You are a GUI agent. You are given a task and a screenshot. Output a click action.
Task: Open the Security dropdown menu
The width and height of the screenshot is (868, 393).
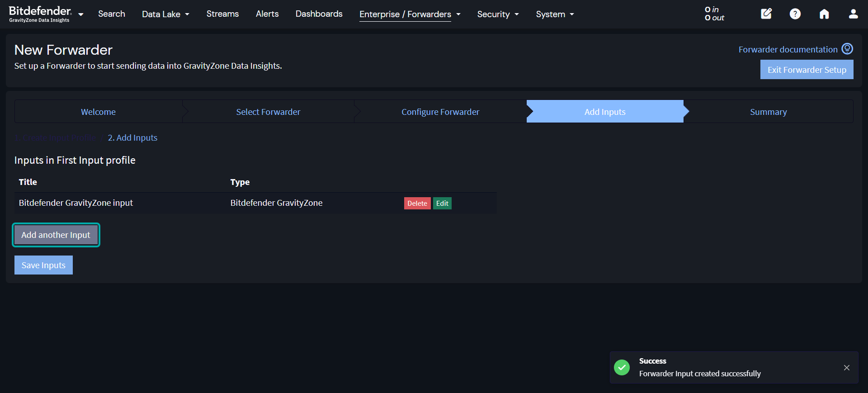tap(498, 14)
